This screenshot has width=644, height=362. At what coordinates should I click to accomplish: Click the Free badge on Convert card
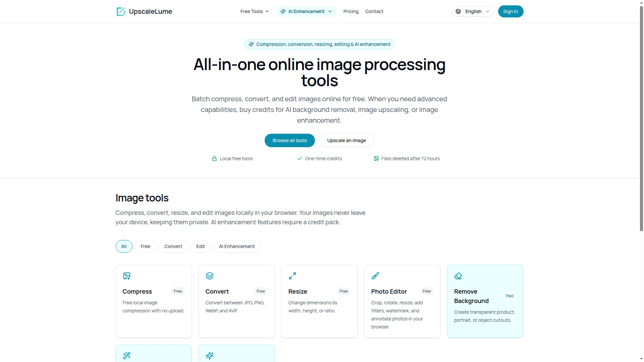pyautogui.click(x=261, y=291)
